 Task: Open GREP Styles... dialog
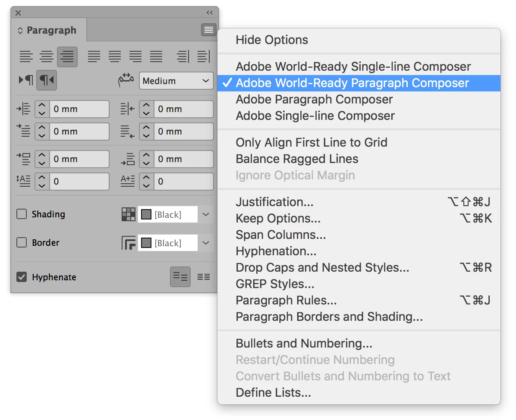[359, 284]
